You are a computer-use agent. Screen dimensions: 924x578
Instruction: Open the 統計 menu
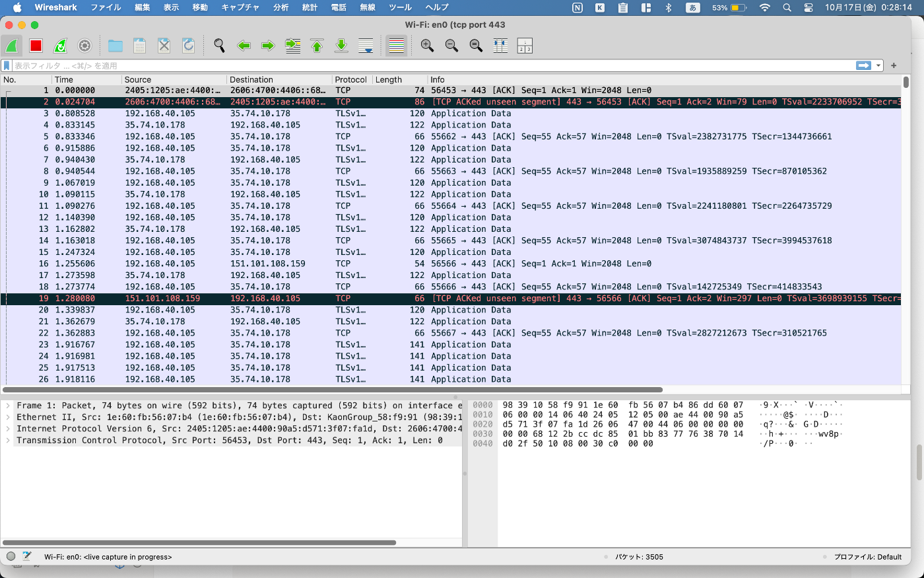click(x=310, y=7)
